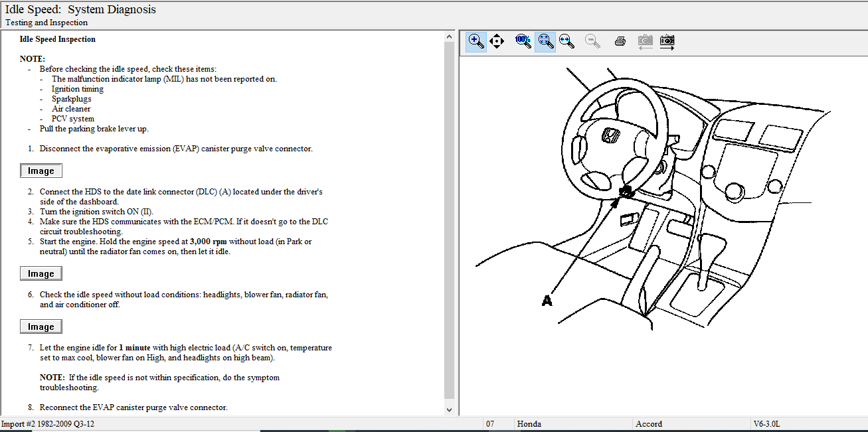The height and width of the screenshot is (432, 868).
Task: Click the first 'NOTE:' label
Action: [x=33, y=59]
